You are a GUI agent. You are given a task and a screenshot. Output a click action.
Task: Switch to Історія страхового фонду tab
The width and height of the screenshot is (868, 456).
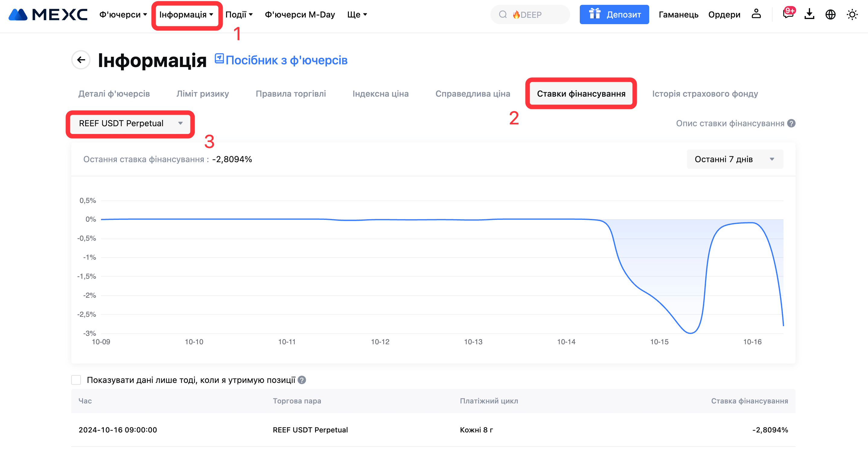[705, 94]
